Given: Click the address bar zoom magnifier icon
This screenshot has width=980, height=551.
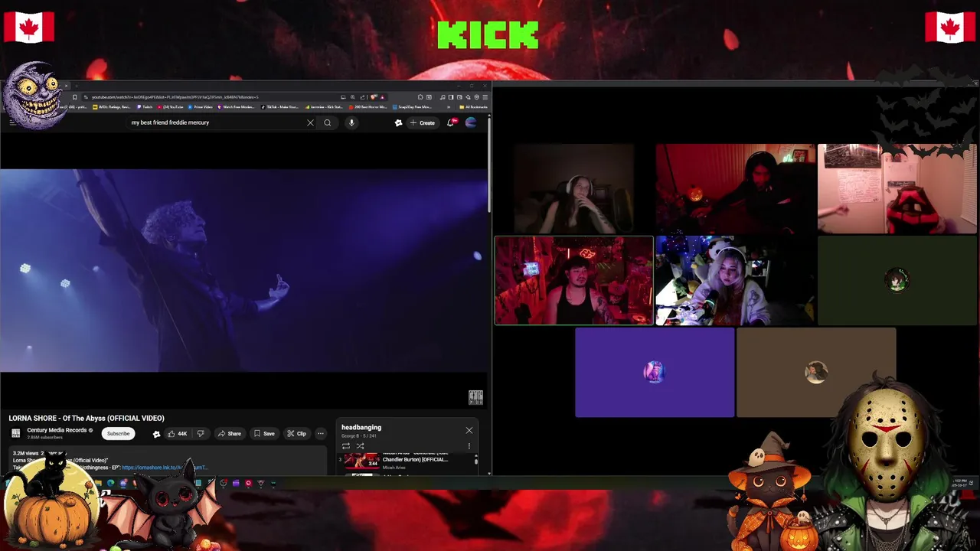Looking at the screenshot, I should click(353, 97).
